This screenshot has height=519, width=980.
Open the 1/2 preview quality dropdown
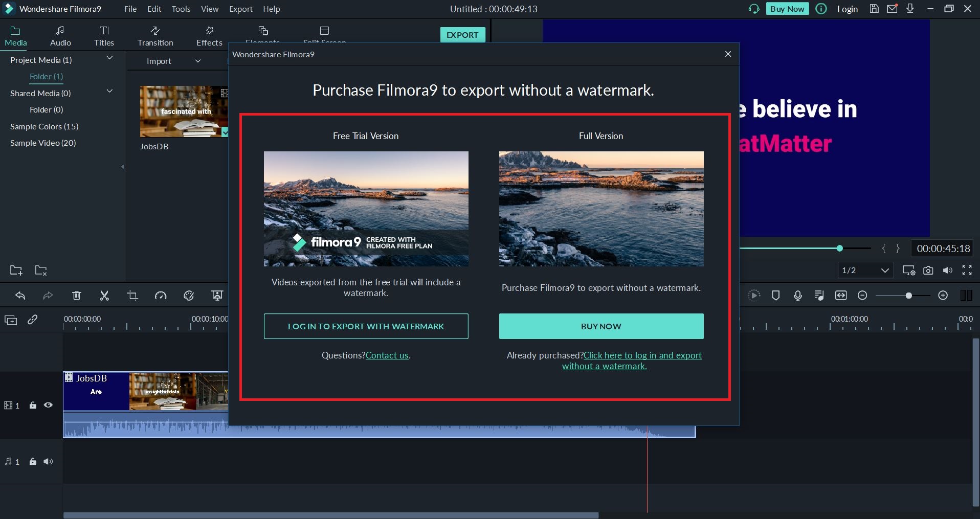[x=865, y=270]
